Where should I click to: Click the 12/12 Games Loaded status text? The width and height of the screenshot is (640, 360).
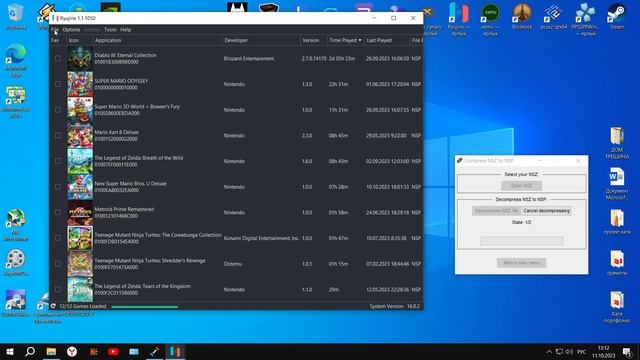(x=83, y=306)
